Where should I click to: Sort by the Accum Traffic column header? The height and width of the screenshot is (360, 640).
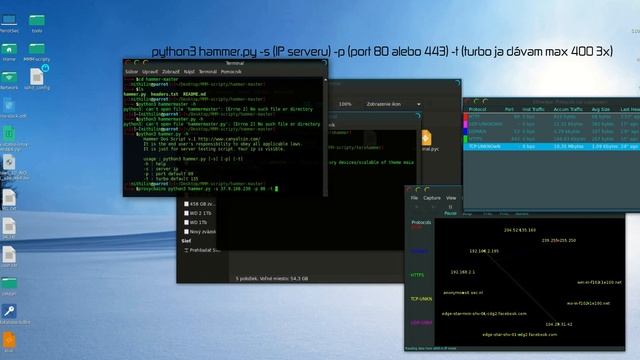(568, 109)
